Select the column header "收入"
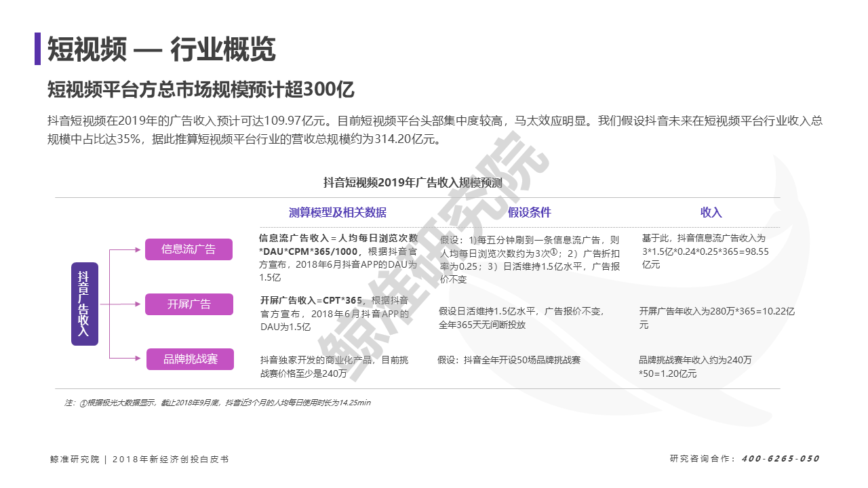 [711, 212]
